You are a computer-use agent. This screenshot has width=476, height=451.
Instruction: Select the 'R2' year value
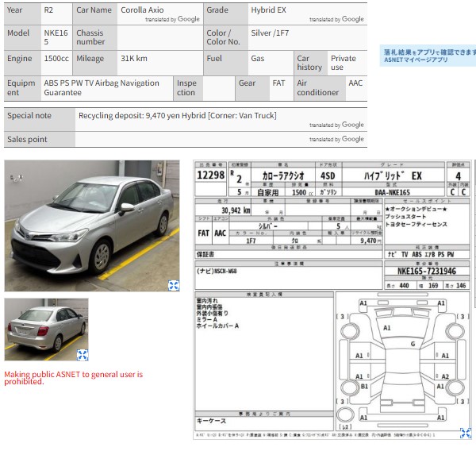48,10
